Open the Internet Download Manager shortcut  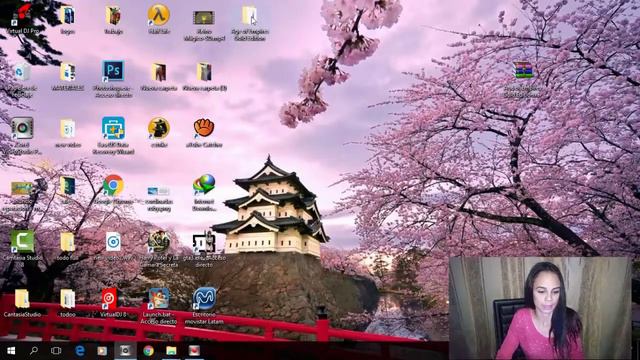coord(204,192)
